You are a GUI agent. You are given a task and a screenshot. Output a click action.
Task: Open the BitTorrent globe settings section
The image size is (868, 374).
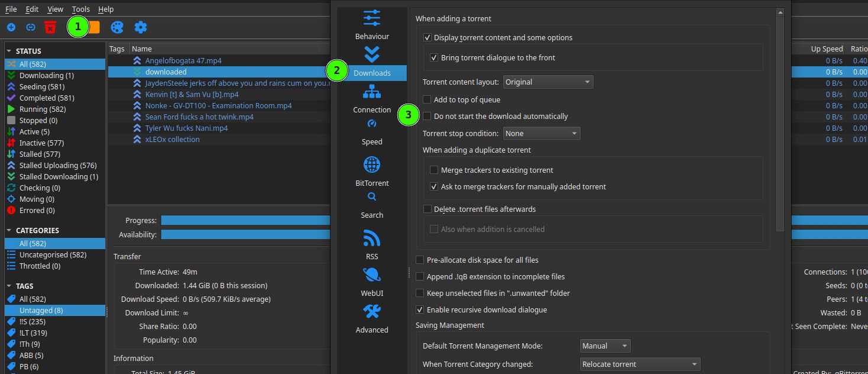372,171
